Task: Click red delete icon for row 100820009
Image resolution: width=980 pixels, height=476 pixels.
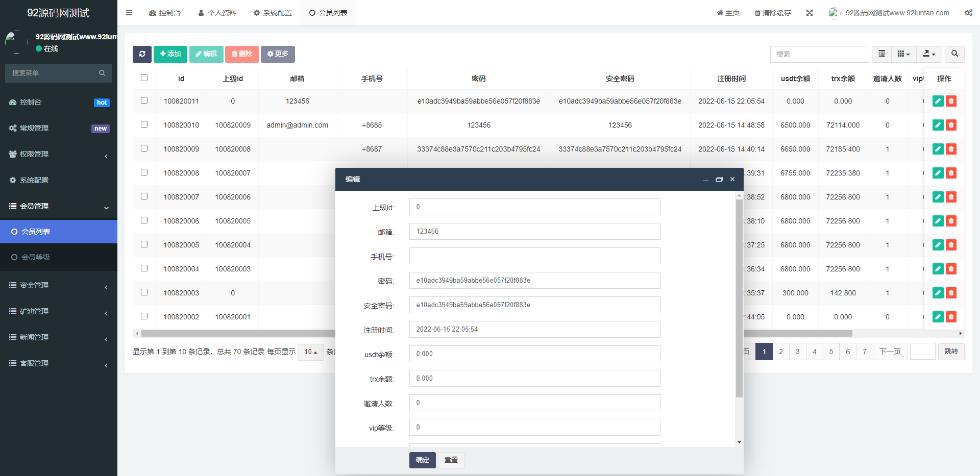Action: coord(951,149)
